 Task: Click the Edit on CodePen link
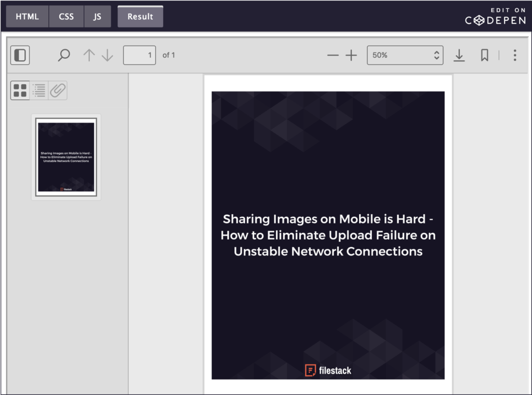[494, 16]
